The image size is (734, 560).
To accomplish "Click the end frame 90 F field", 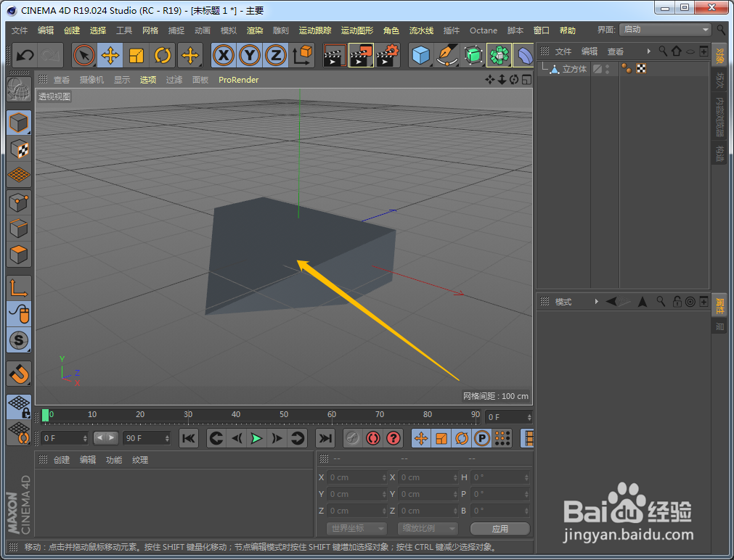I will (147, 438).
